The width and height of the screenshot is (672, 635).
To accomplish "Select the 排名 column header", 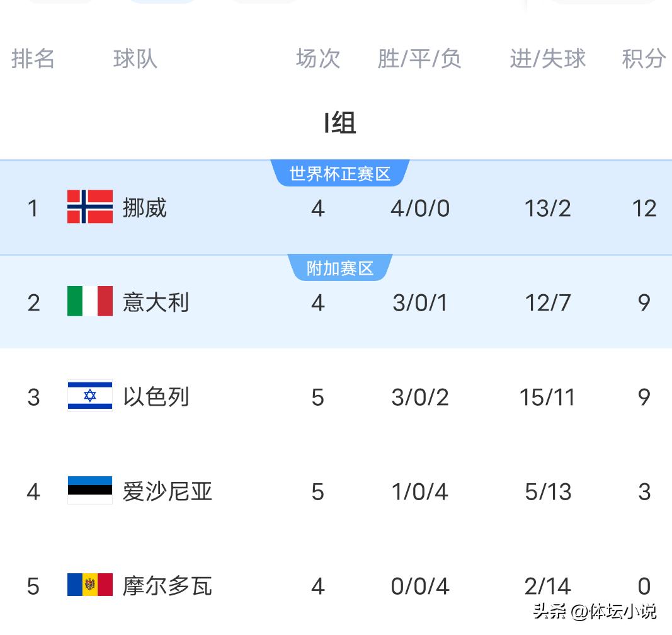I will tap(33, 59).
